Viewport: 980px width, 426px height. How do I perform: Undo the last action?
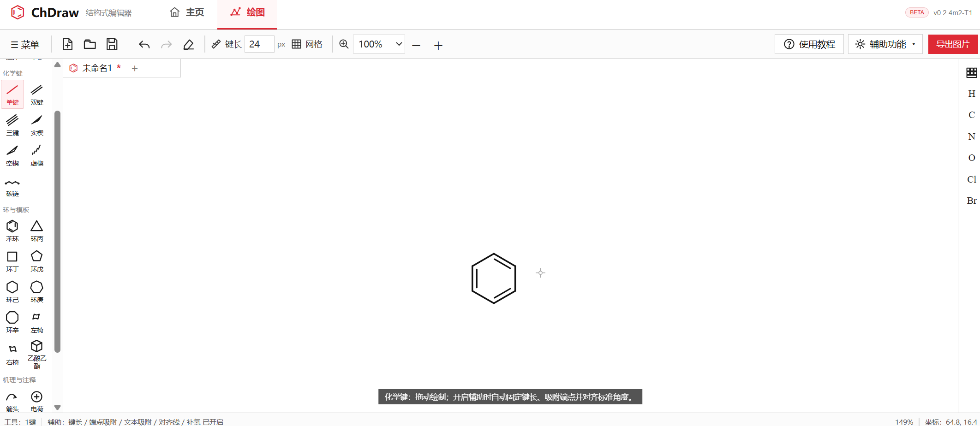click(144, 44)
